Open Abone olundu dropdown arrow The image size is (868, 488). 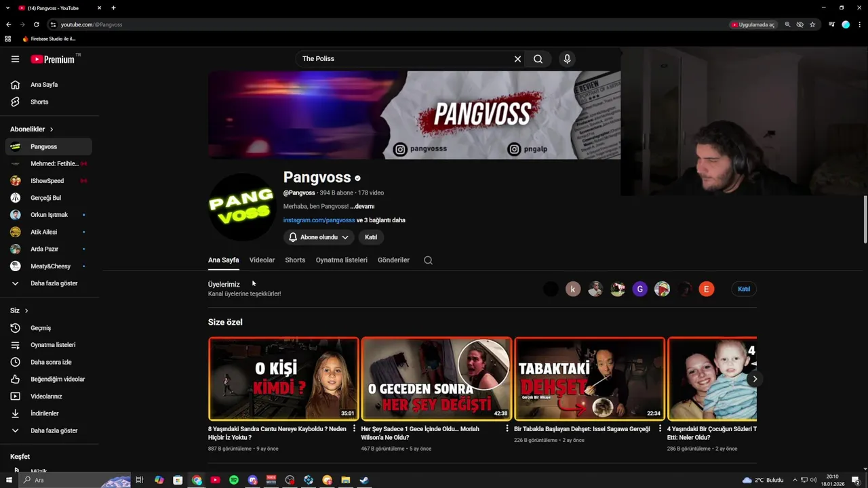tap(345, 237)
